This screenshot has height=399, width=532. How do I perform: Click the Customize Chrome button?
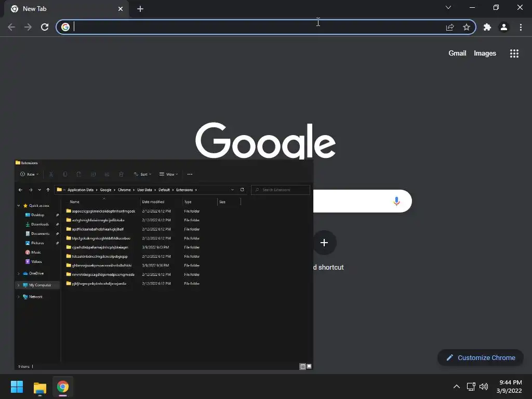(x=481, y=357)
